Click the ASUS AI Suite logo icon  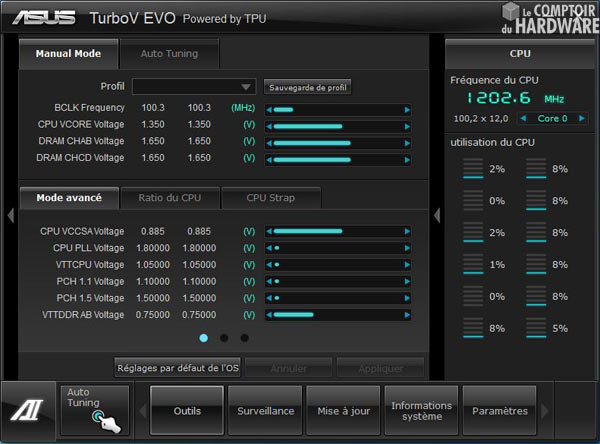(25, 412)
